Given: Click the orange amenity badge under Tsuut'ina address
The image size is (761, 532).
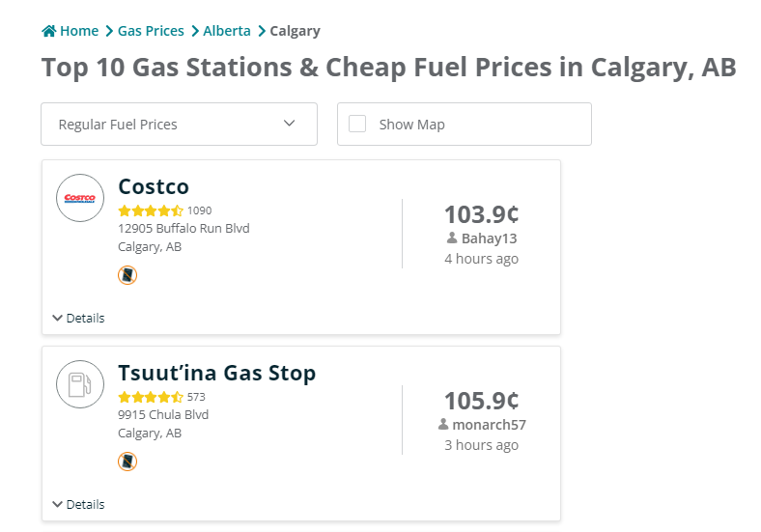Looking at the screenshot, I should click(127, 462).
